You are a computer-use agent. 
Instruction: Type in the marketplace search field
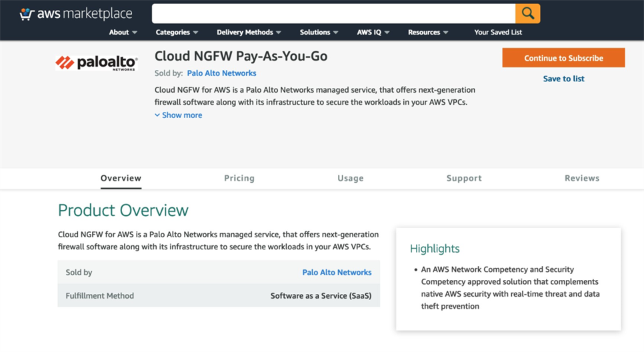[x=333, y=13]
